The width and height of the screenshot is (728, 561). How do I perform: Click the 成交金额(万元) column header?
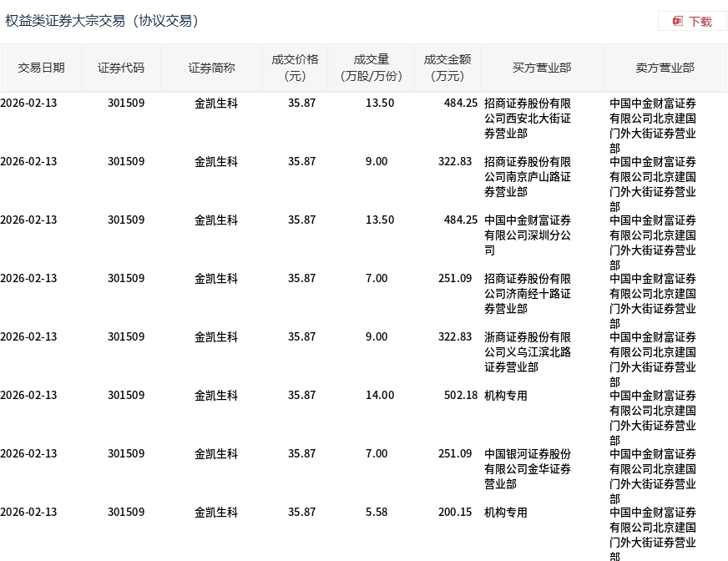click(x=447, y=68)
